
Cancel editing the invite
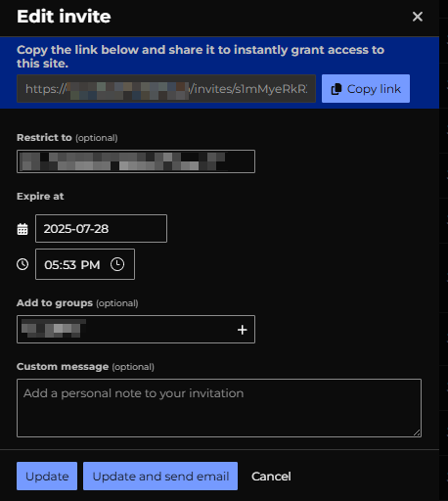tap(271, 477)
